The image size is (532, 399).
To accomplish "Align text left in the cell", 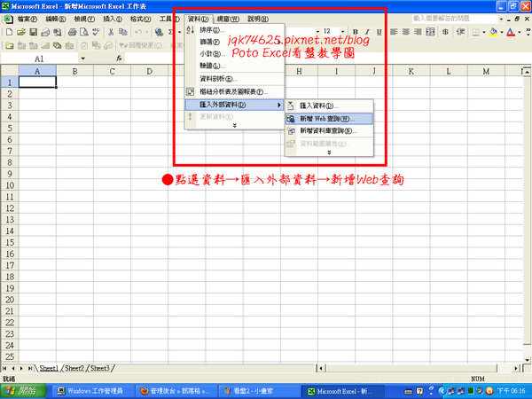I will [x=394, y=32].
